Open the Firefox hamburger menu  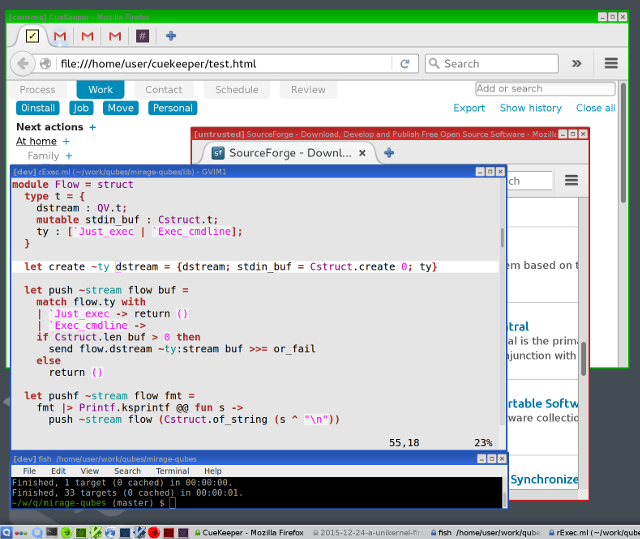tap(609, 63)
